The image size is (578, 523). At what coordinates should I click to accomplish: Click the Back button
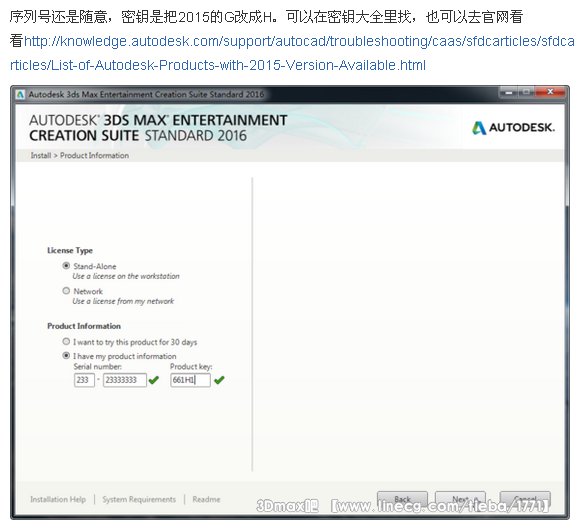click(402, 499)
